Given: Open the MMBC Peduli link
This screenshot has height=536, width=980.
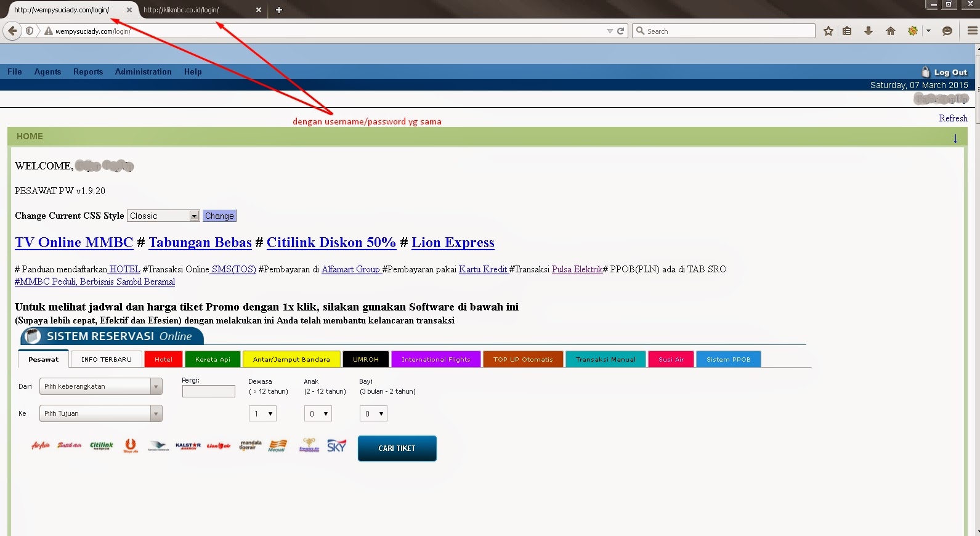Looking at the screenshot, I should click(x=95, y=282).
